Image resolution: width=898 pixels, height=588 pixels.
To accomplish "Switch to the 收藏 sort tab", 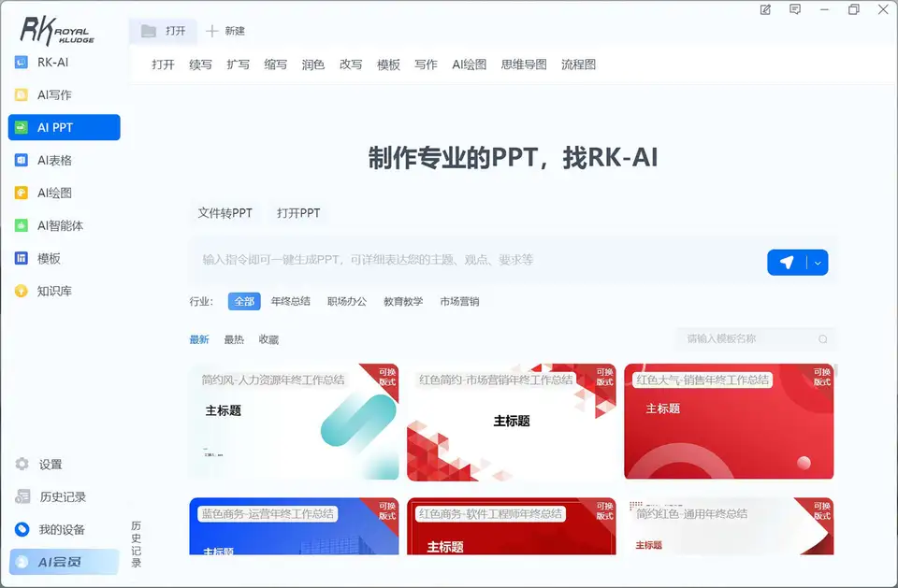I will (268, 339).
